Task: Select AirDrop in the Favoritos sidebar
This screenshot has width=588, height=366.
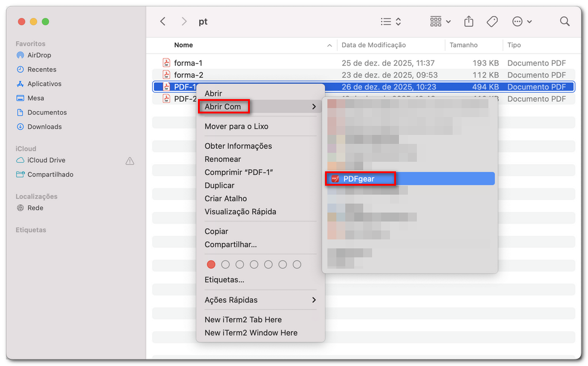Action: [x=41, y=55]
